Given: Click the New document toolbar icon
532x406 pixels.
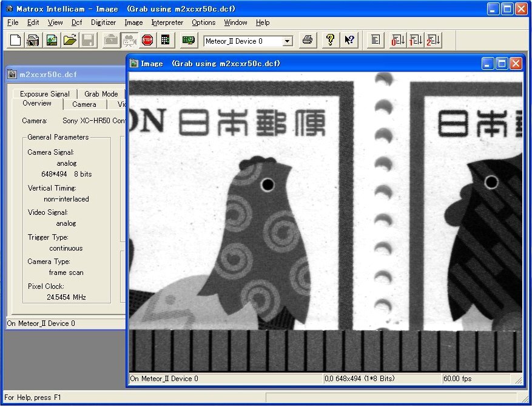Looking at the screenshot, I should coord(15,41).
